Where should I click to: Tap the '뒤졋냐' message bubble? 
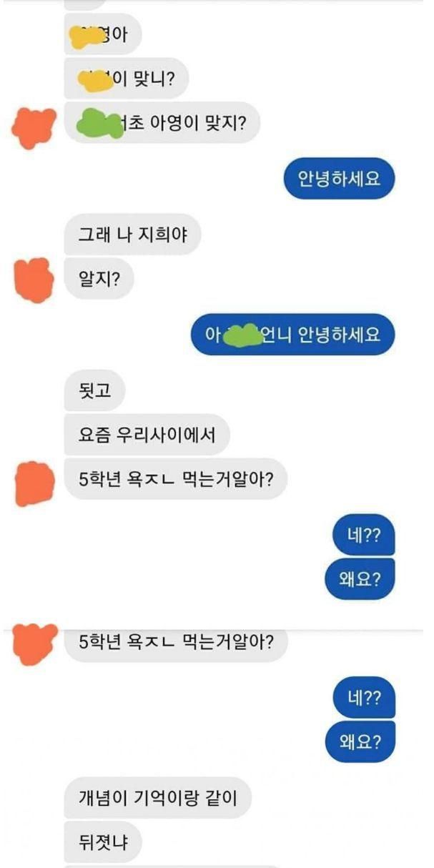click(x=103, y=842)
